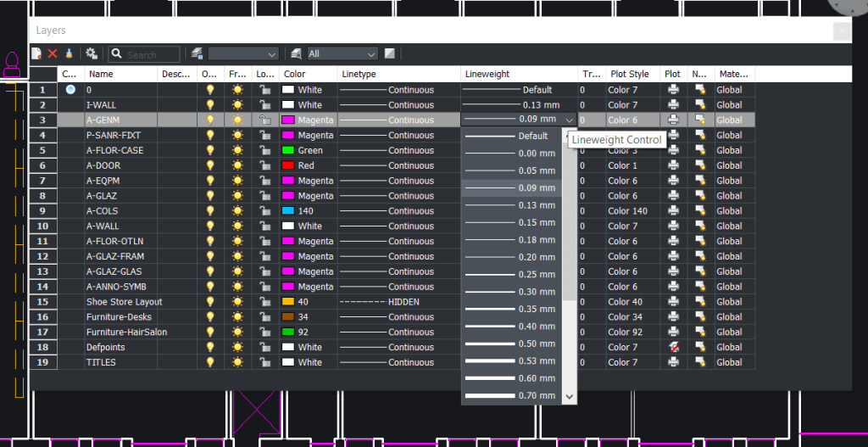This screenshot has height=447, width=868.
Task: Click the new viewport freeze icon for A-GLAZ
Action: tap(700, 196)
